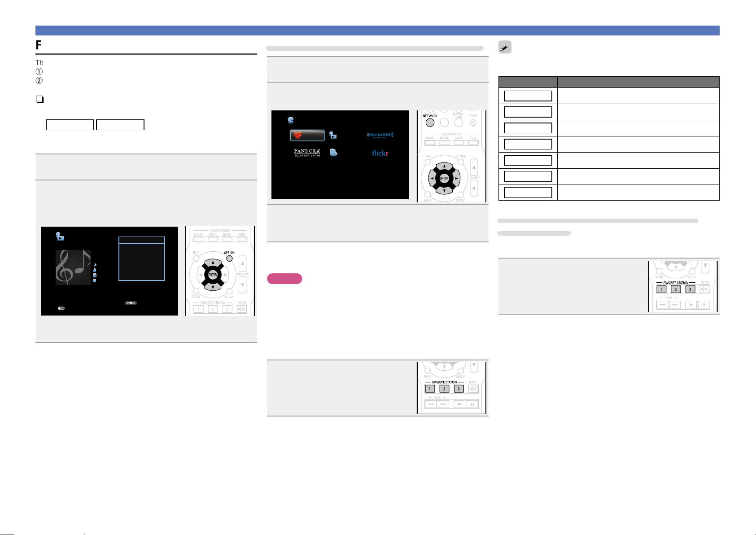Click Favorite Station 2 on the bottom-middle remote
This screenshot has width=756, height=535.
(444, 389)
